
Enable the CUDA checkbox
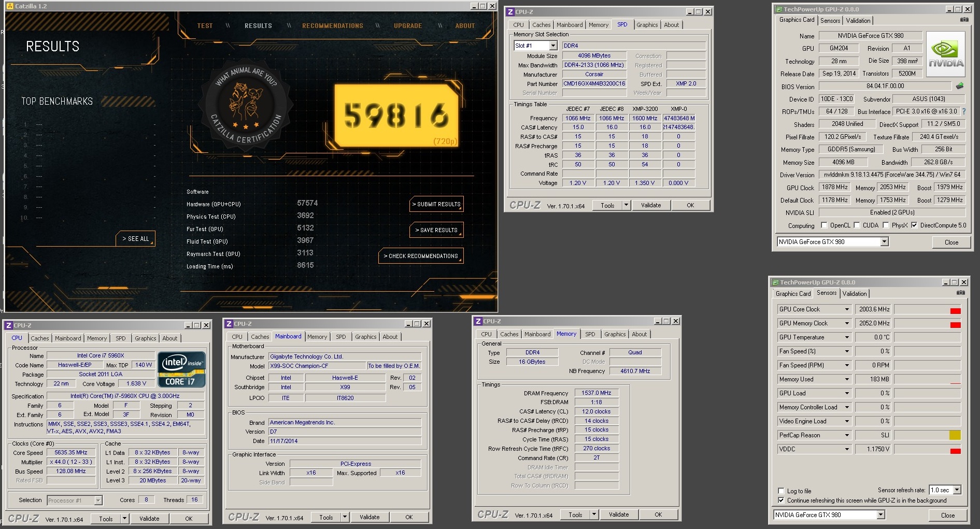pos(857,225)
